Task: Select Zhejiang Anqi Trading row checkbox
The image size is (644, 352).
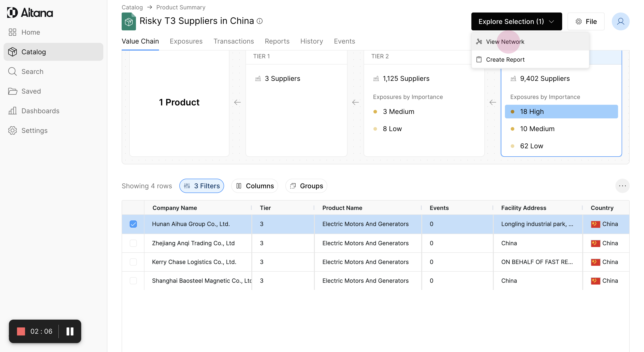Action: click(x=133, y=243)
